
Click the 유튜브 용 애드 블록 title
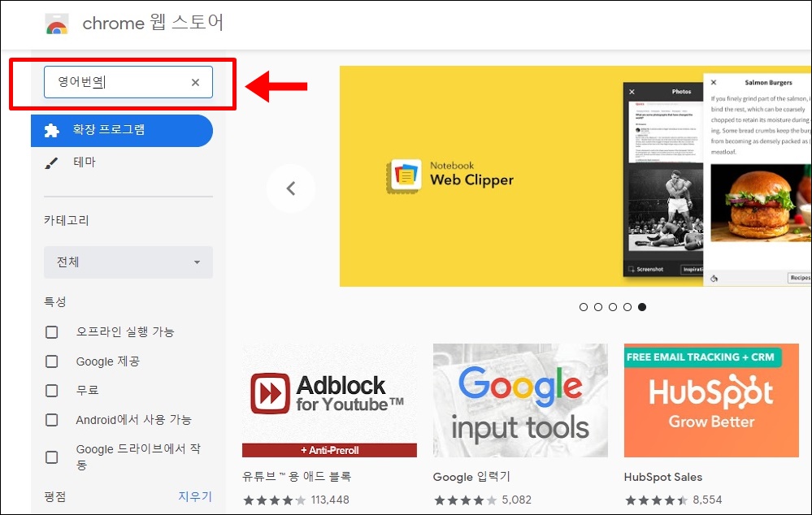(x=297, y=477)
